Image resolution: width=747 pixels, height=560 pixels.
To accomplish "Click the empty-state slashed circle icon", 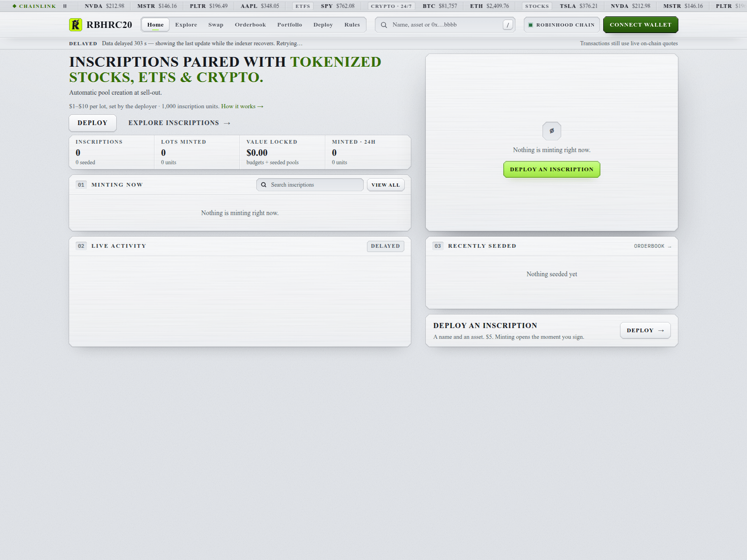I will tap(552, 131).
